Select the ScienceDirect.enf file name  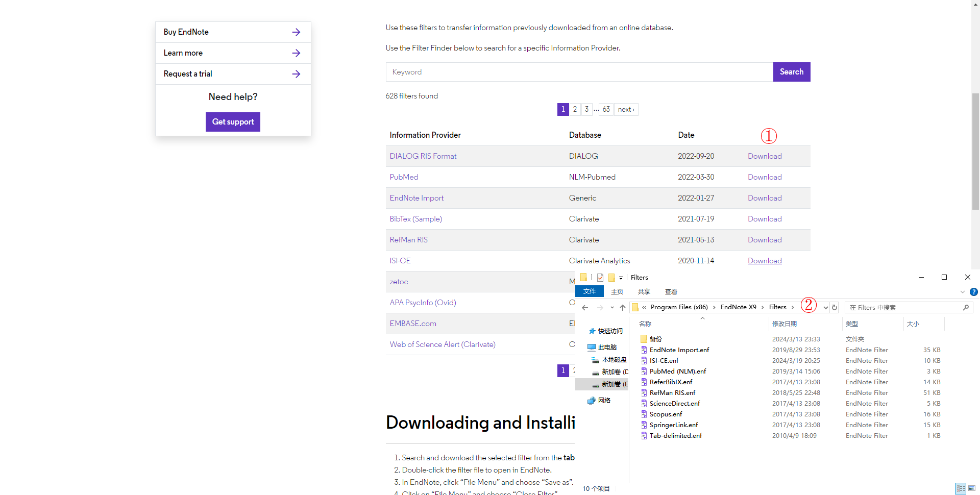pyautogui.click(x=675, y=404)
